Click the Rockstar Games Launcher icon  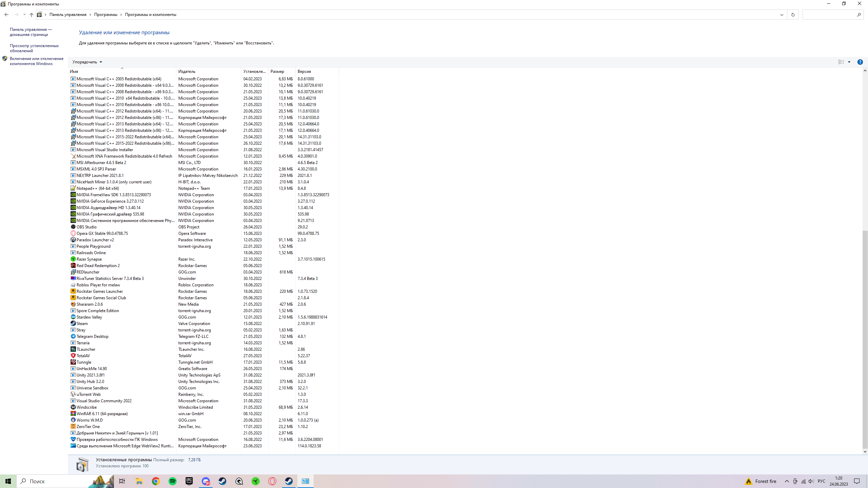73,291
